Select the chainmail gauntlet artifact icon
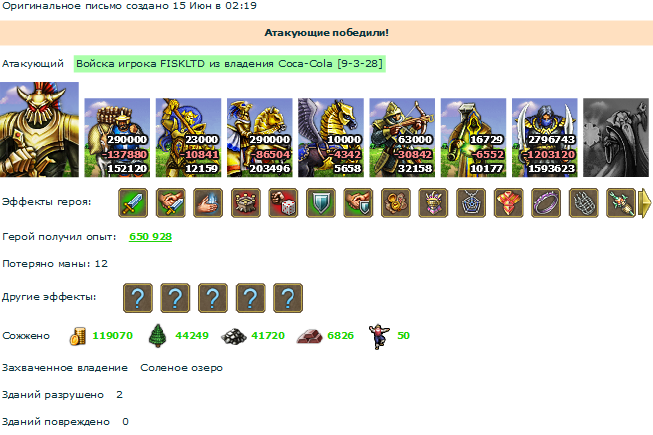Image resolution: width=653 pixels, height=435 pixels. click(x=583, y=203)
